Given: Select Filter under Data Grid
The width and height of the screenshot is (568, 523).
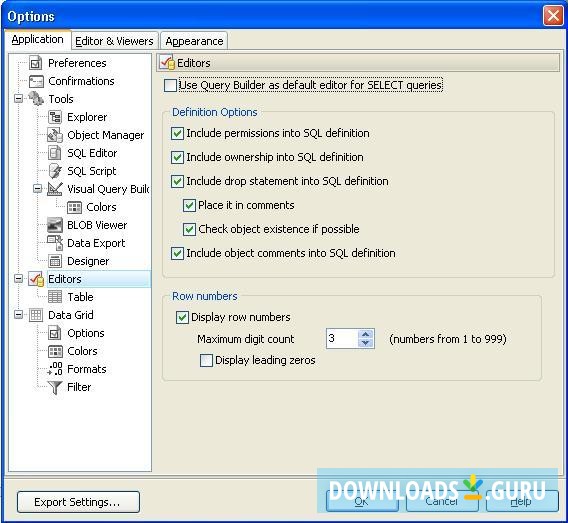Looking at the screenshot, I should pyautogui.click(x=79, y=387).
